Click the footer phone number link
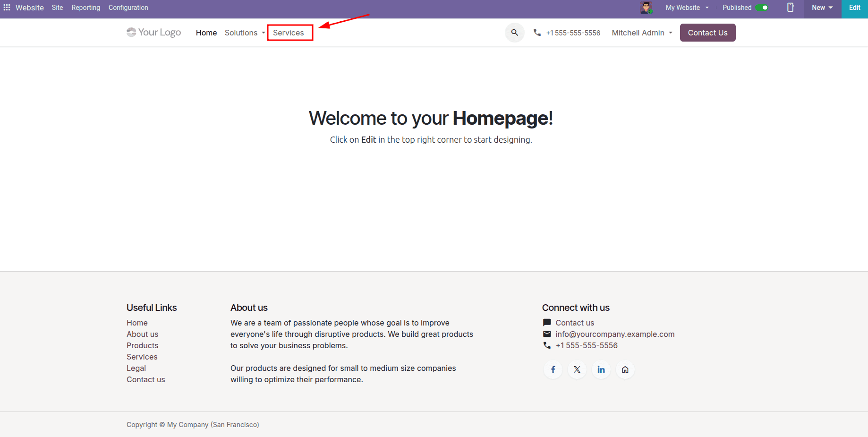The height and width of the screenshot is (437, 868). [x=587, y=345]
